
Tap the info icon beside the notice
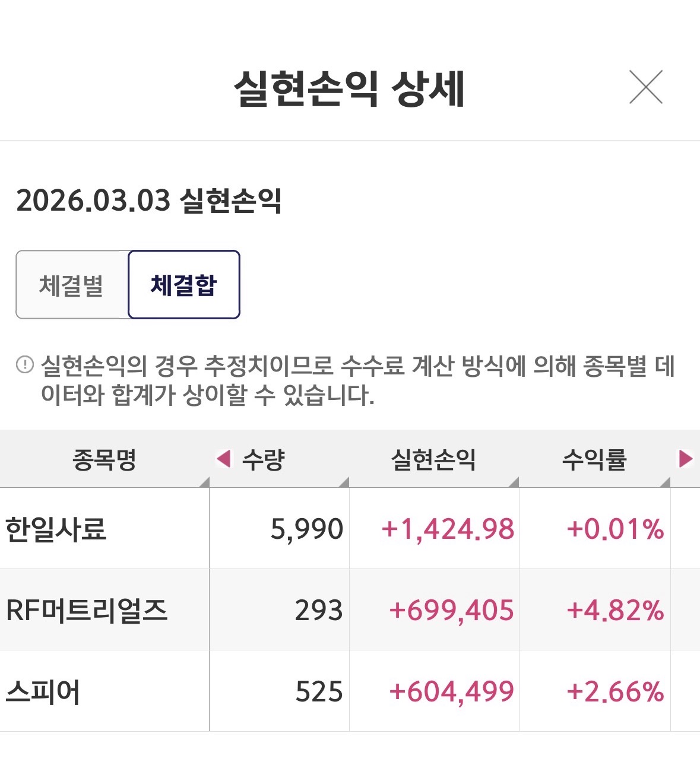pos(25,364)
